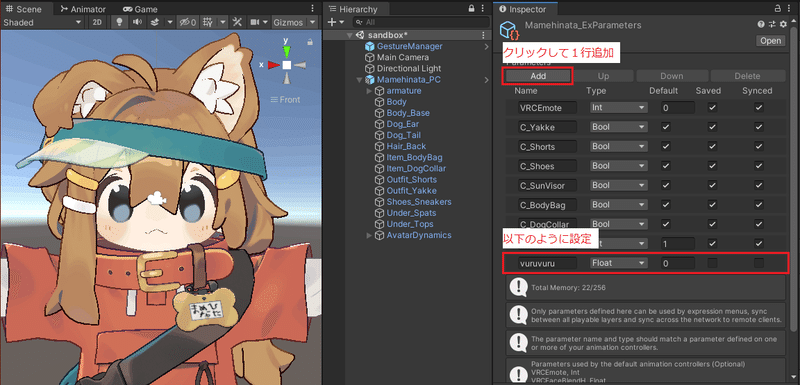This screenshot has width=800, height=385.
Task: Switch to the Animator tab
Action: tap(83, 9)
